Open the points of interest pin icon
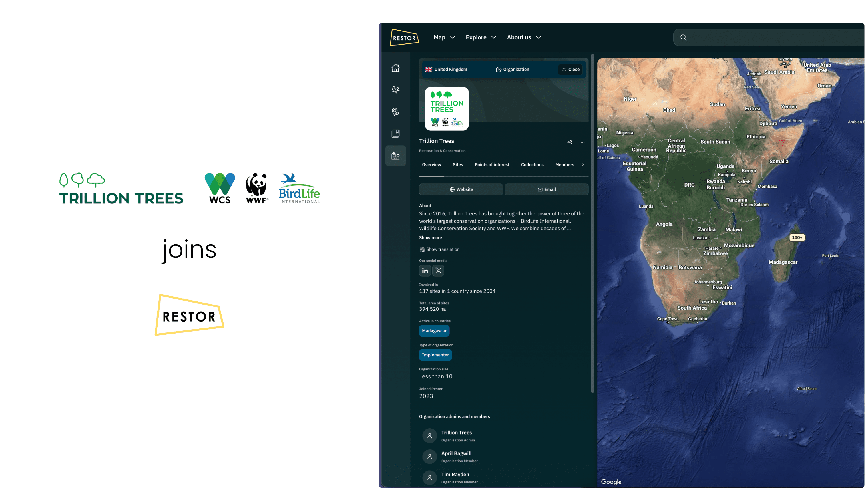This screenshot has height=488, width=868. [395, 112]
